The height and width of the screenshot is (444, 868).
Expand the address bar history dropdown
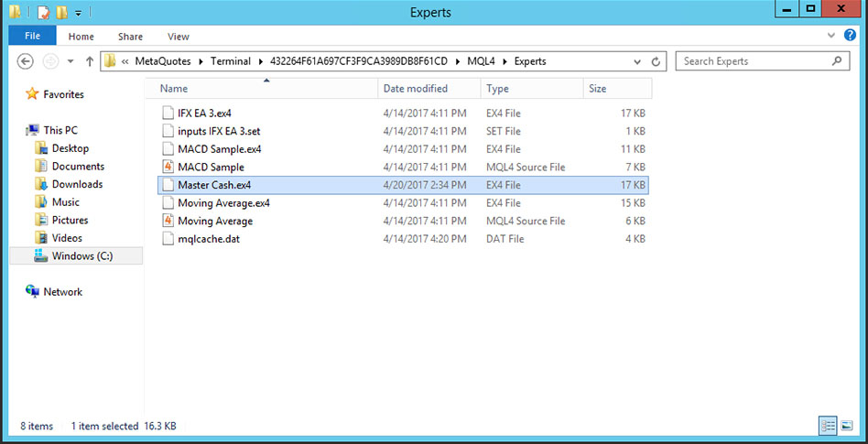[637, 62]
